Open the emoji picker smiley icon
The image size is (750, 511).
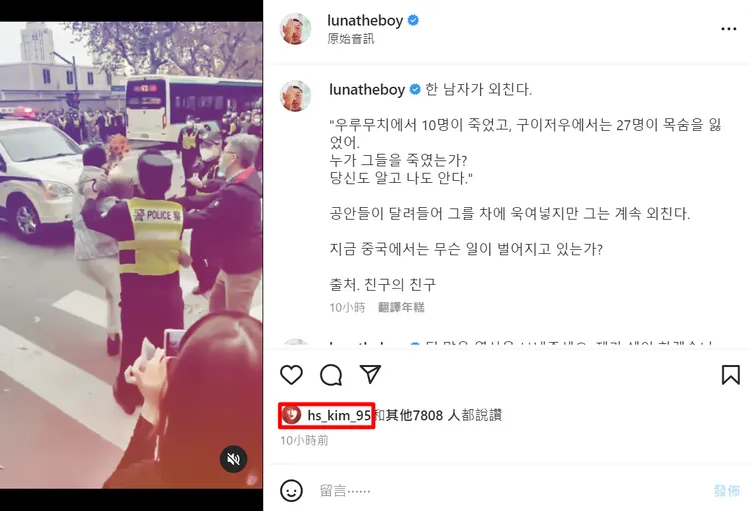291,490
